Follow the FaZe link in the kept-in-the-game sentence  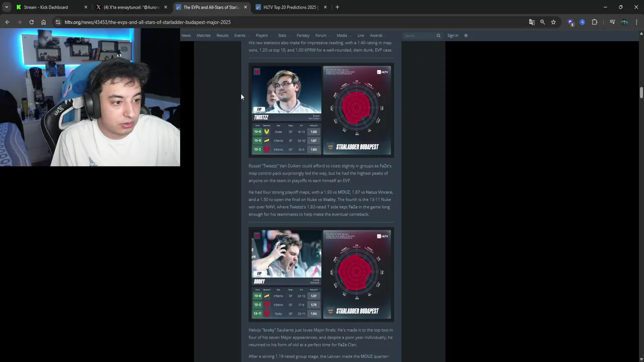[353, 207]
